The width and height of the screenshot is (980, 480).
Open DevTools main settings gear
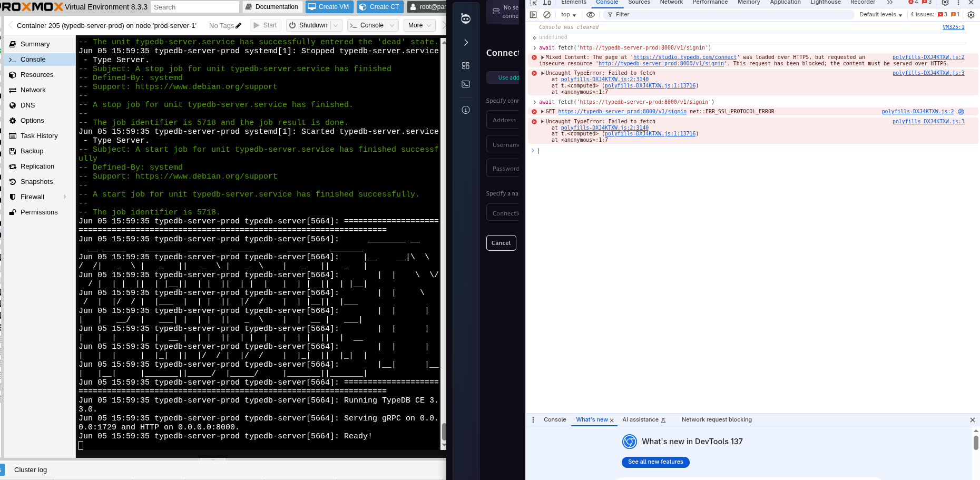pyautogui.click(x=945, y=3)
